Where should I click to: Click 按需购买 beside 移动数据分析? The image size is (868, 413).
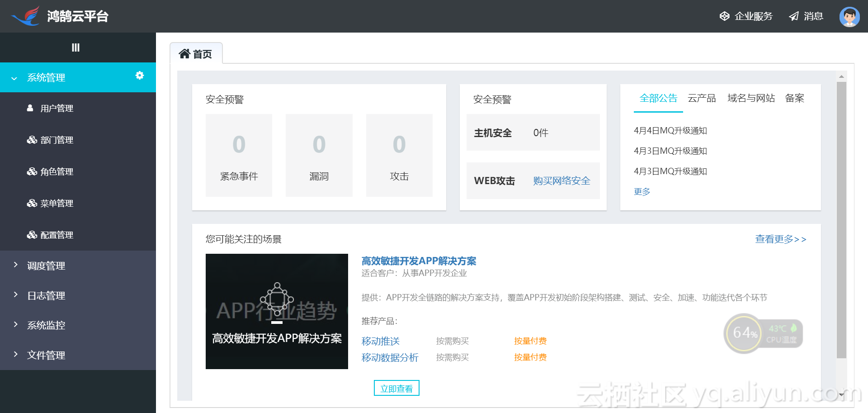pos(453,357)
